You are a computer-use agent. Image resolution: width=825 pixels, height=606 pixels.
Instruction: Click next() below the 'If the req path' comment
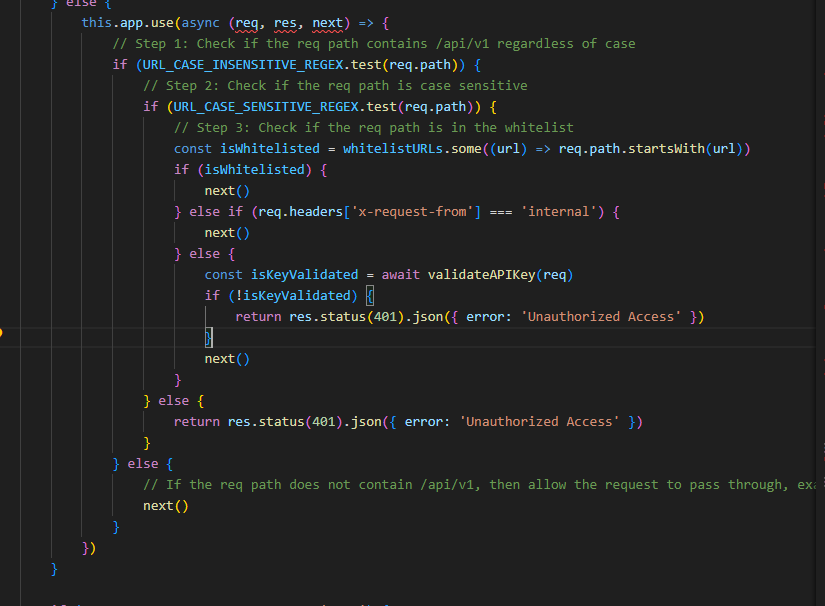coord(165,507)
